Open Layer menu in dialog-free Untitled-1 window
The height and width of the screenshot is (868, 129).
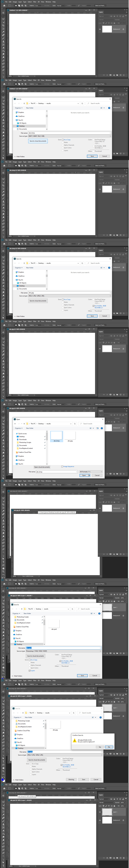(20, 2)
